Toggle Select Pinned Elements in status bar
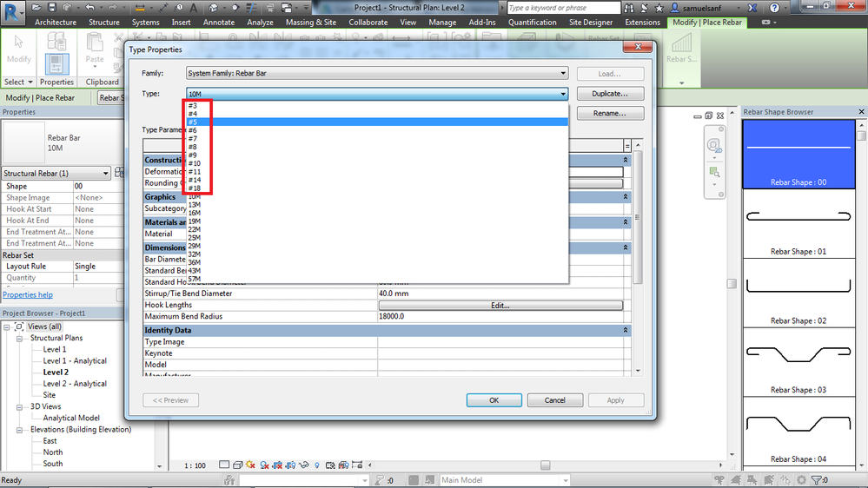 (752, 479)
